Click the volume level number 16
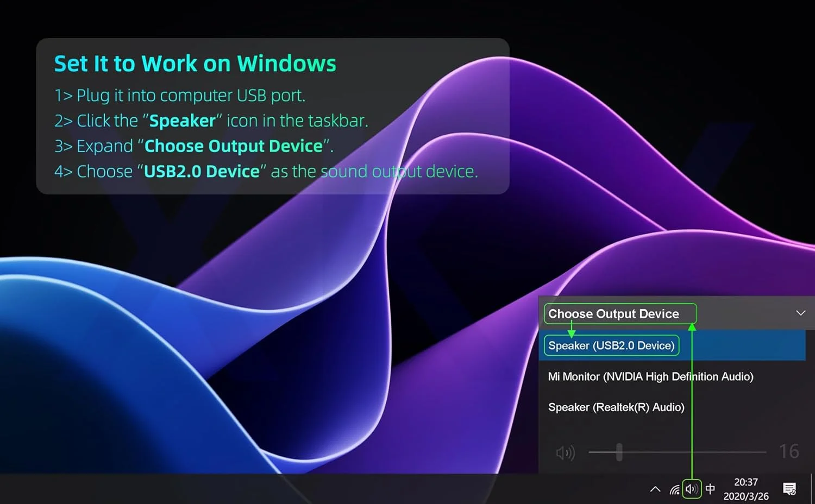 coord(788,451)
